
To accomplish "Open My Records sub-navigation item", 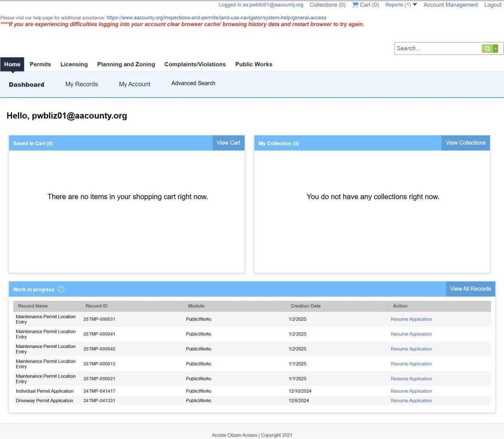I will point(82,84).
